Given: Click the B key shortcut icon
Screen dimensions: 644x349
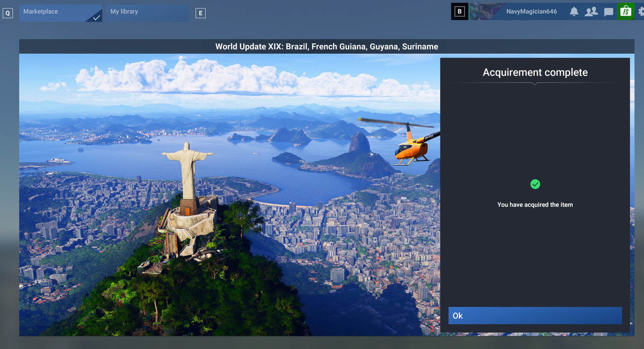Looking at the screenshot, I should [x=459, y=12].
